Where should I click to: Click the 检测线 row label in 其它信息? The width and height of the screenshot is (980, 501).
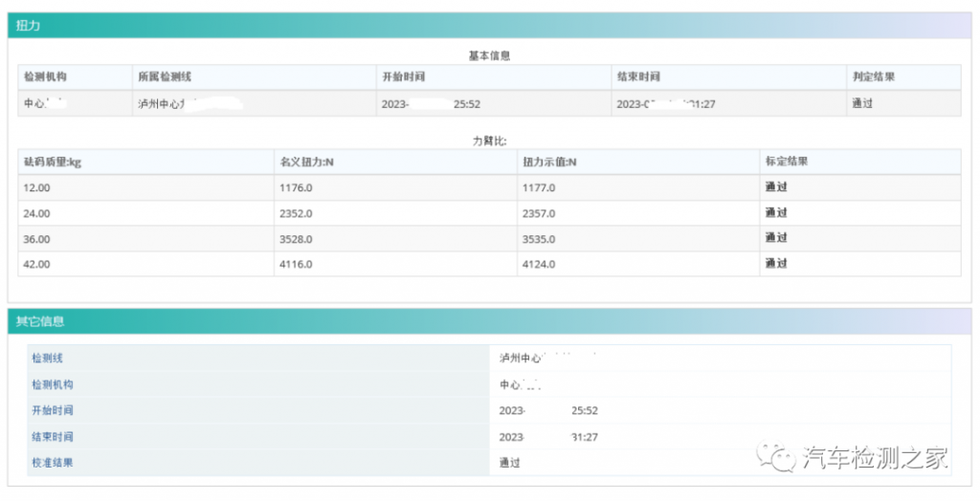point(47,358)
